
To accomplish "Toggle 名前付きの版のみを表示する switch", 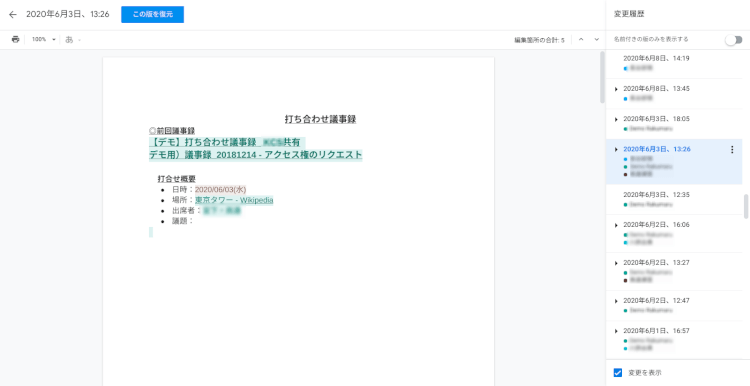I will 733,40.
